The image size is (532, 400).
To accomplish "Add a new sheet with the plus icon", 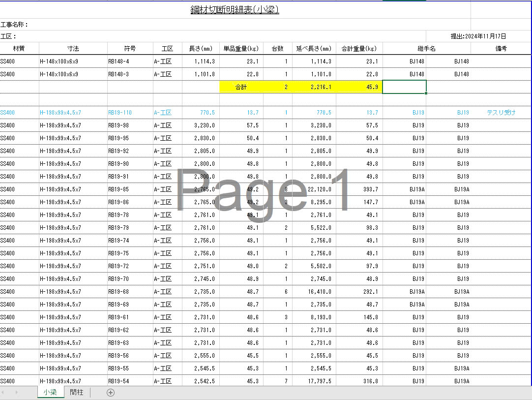I will coord(111,392).
